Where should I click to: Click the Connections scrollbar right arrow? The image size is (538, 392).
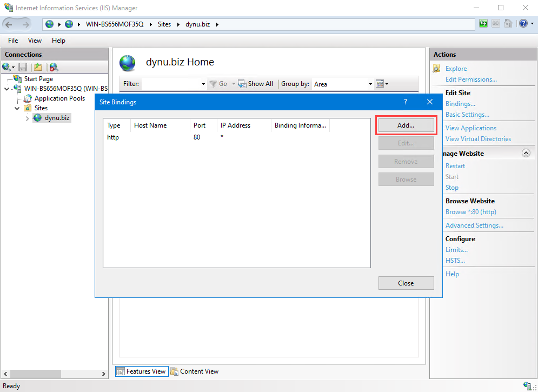[104, 374]
